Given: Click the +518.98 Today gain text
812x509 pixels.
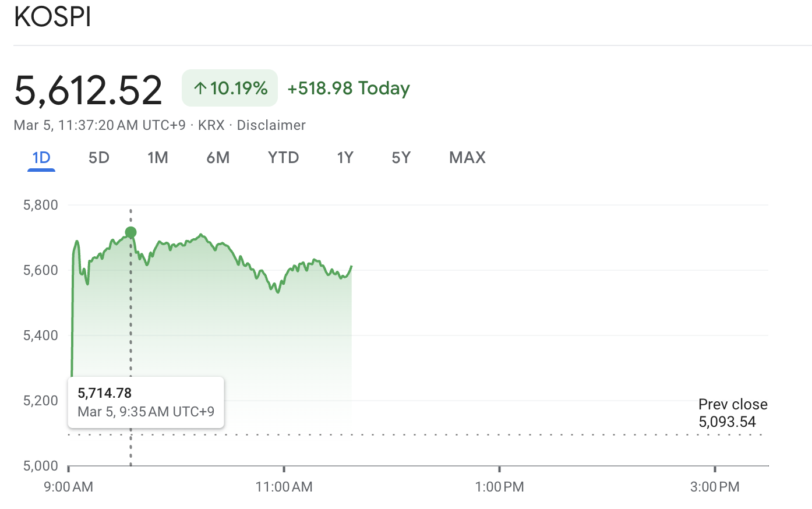Looking at the screenshot, I should (348, 88).
